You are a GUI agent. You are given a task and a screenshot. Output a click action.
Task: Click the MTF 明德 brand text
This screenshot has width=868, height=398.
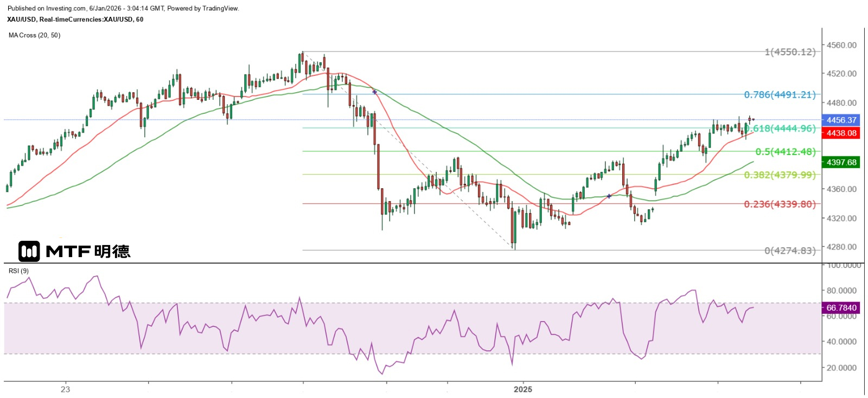(x=88, y=251)
